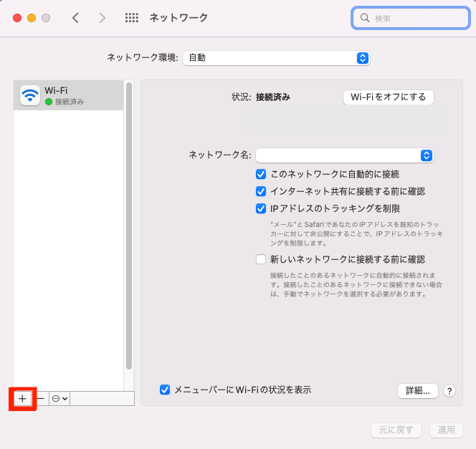The height and width of the screenshot is (449, 476).
Task: Open the 詳細... advanced settings
Action: [x=418, y=391]
